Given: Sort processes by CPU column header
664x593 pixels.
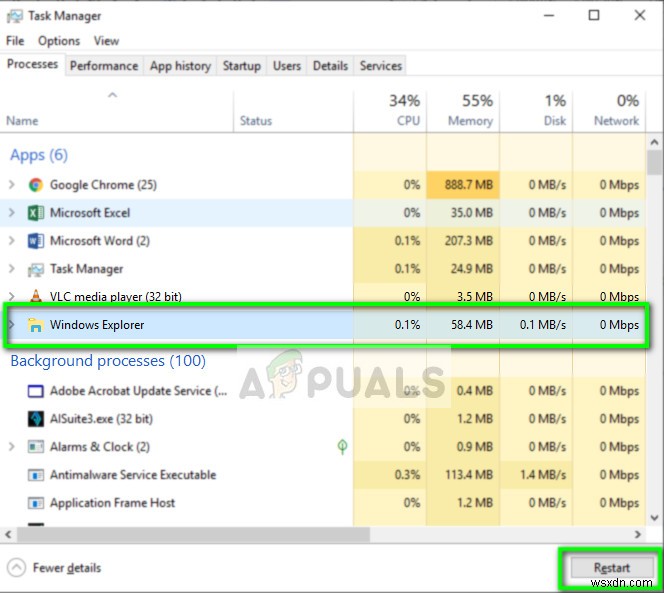Looking at the screenshot, I should click(390, 111).
